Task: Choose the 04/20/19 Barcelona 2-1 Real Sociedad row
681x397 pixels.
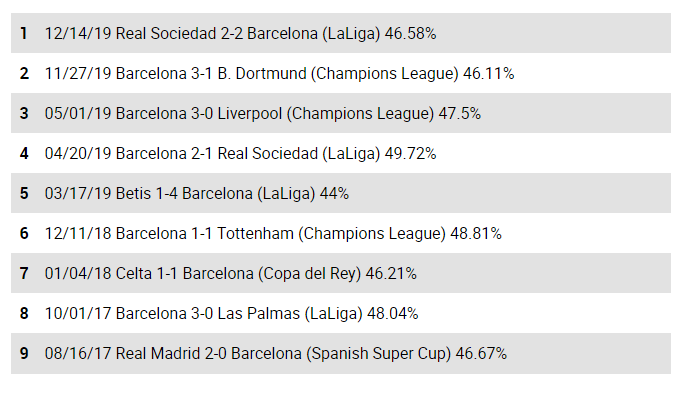Action: [341, 153]
